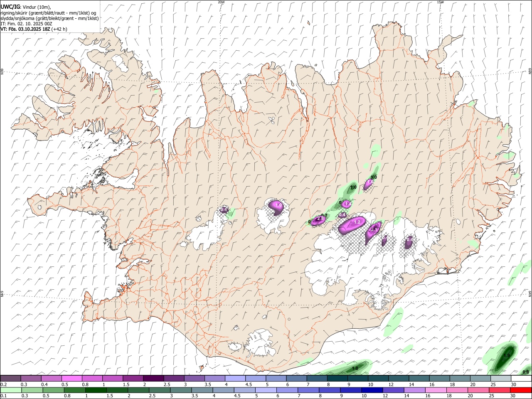Viewport: 532px width, 399px height.
Task: Click the dark mauve 0.2 legend swatch
Action: click(x=11, y=378)
